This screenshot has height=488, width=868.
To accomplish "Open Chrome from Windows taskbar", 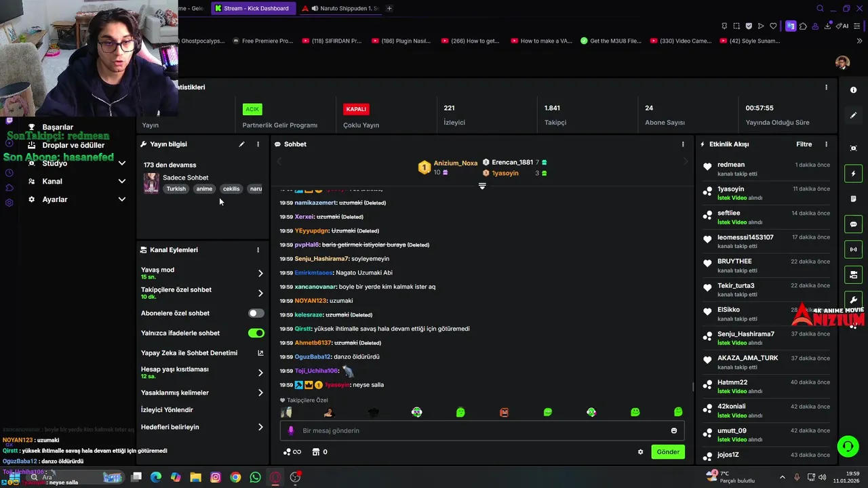I will click(235, 477).
